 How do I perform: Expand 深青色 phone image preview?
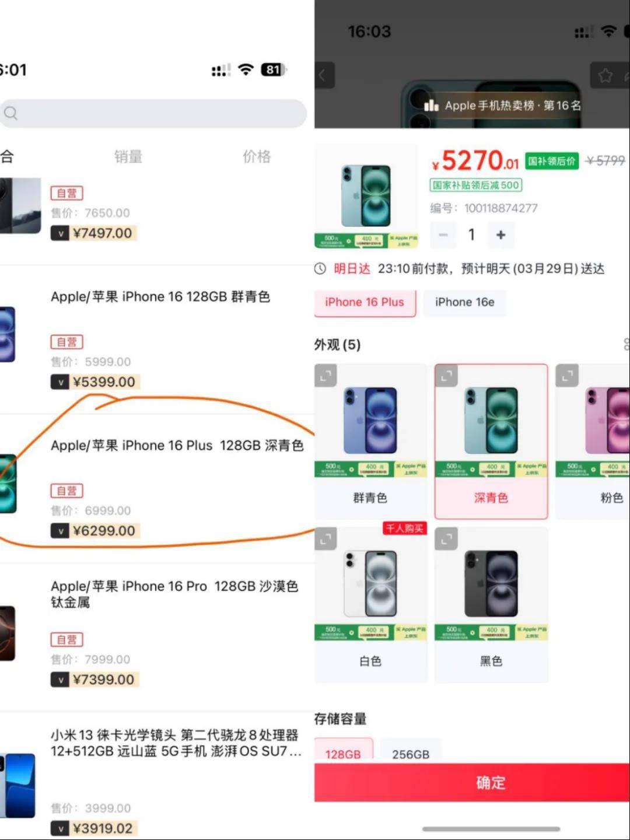click(x=446, y=376)
